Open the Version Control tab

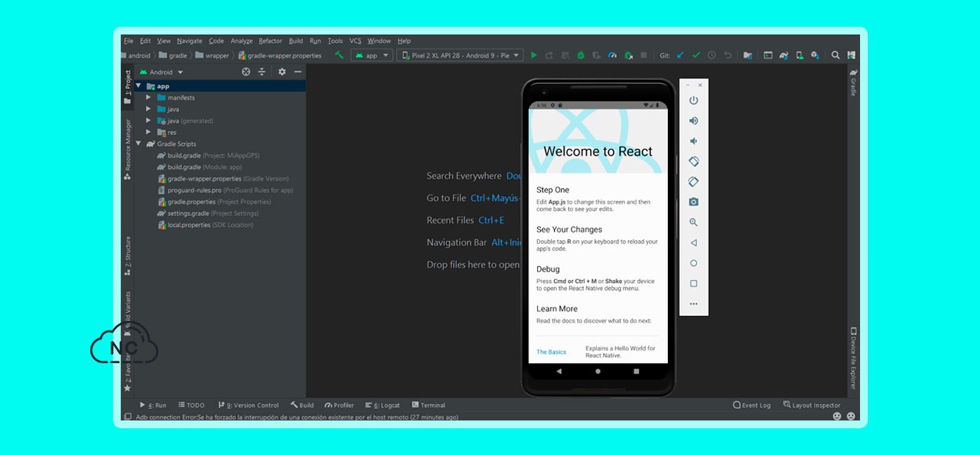pos(249,406)
